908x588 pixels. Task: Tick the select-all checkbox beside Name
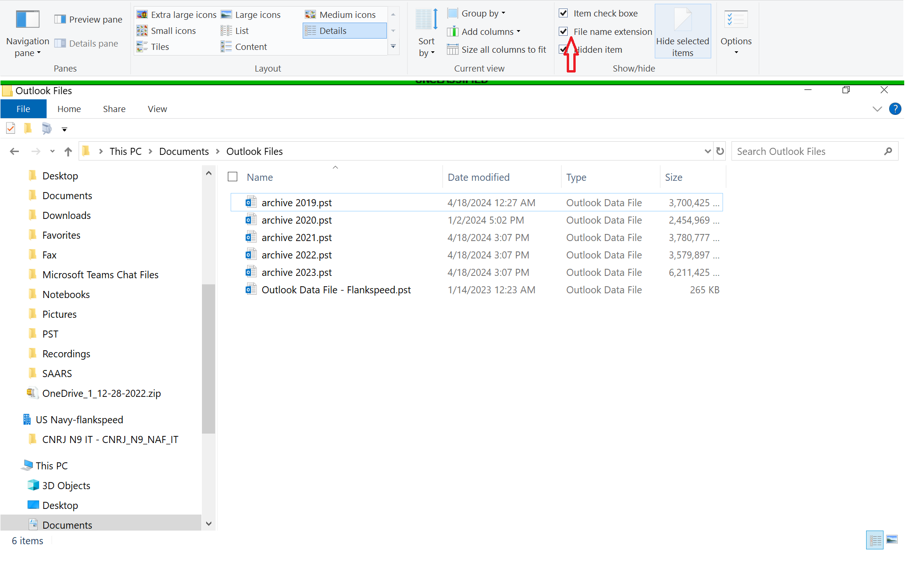click(233, 177)
